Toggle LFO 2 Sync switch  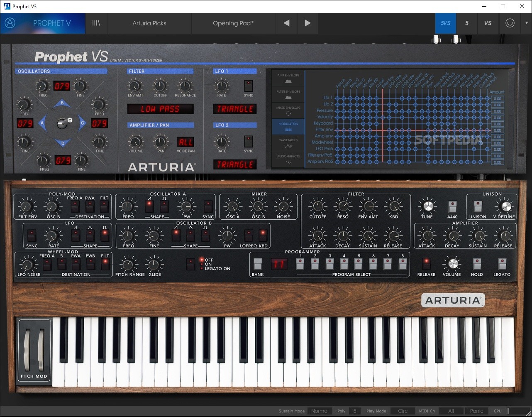(249, 141)
